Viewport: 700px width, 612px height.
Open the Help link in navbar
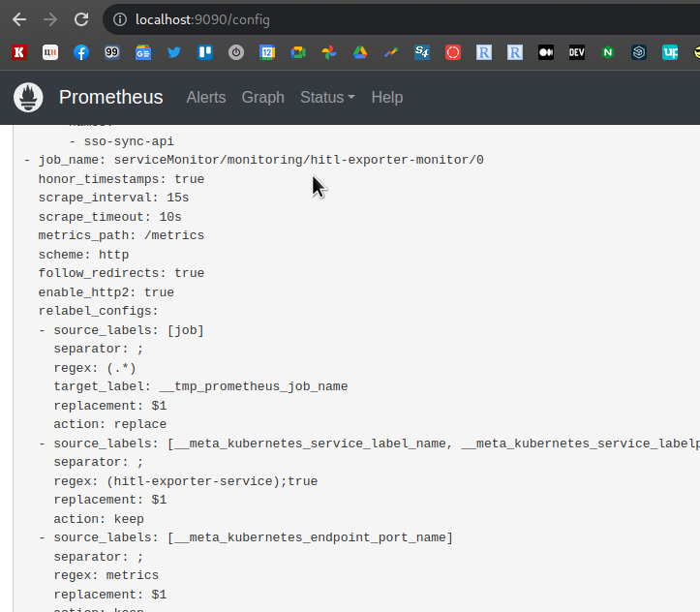coord(387,97)
